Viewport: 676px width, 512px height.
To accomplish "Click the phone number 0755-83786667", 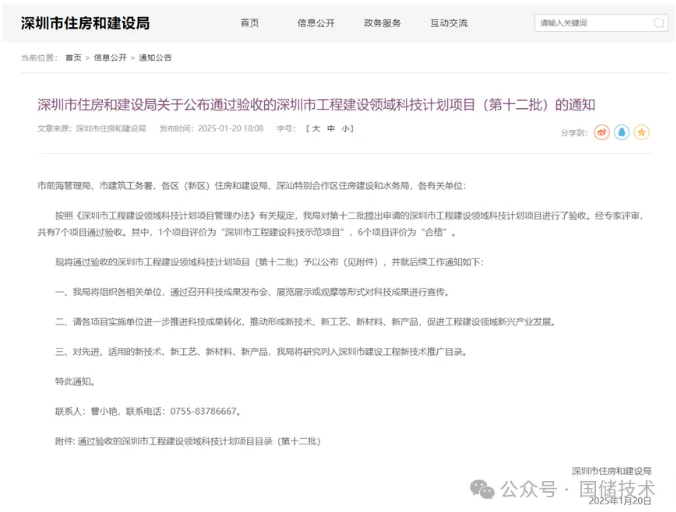I will [203, 411].
